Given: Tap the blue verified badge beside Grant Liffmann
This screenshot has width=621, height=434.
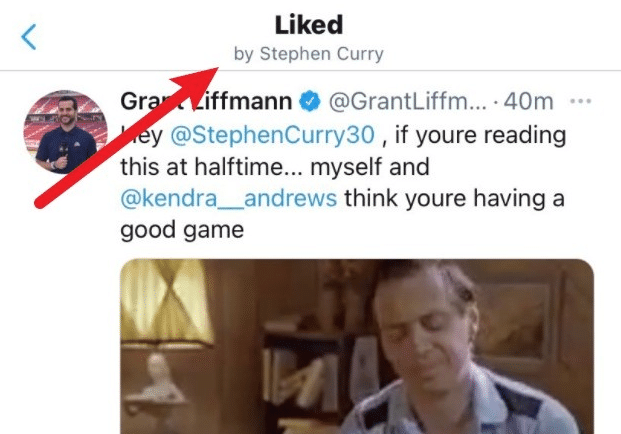Looking at the screenshot, I should point(310,101).
